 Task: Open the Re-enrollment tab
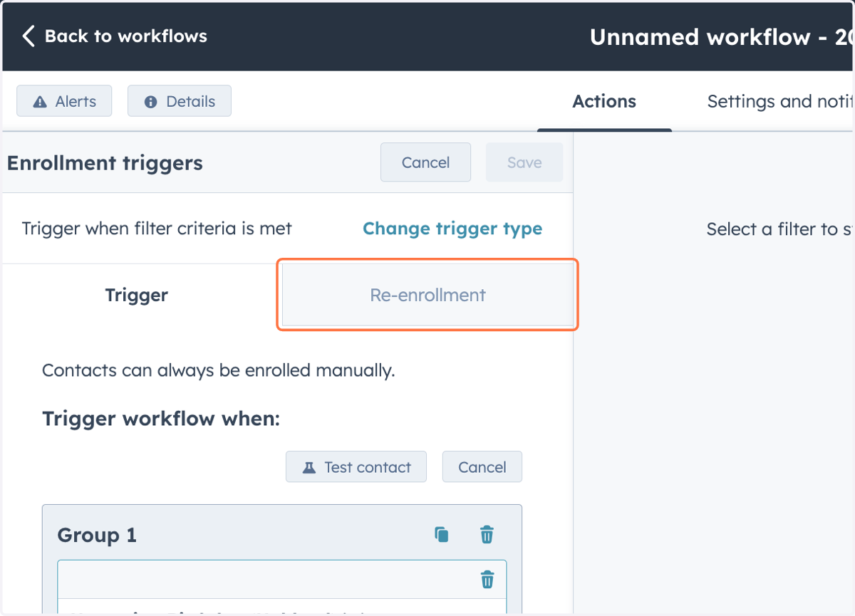tap(427, 295)
